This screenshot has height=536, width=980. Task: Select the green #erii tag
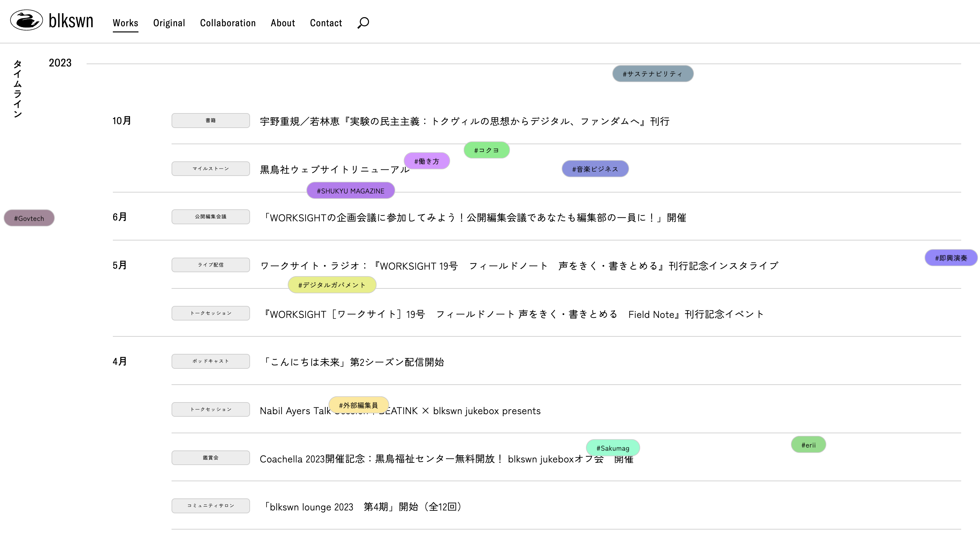pyautogui.click(x=808, y=445)
